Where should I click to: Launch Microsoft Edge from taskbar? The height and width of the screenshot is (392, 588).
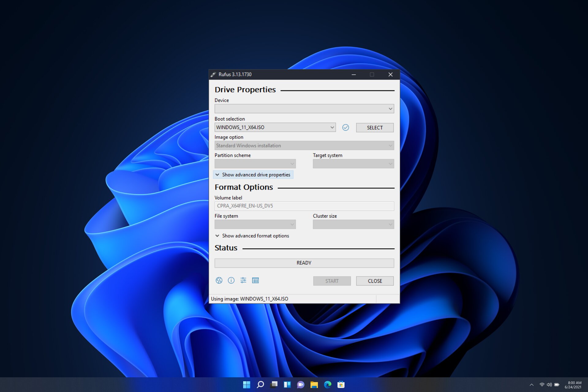click(328, 385)
